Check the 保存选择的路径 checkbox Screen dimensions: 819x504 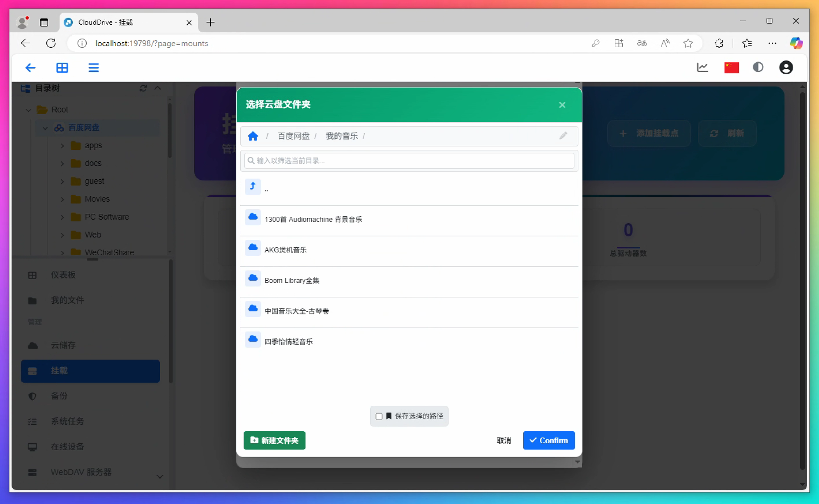[x=379, y=416]
